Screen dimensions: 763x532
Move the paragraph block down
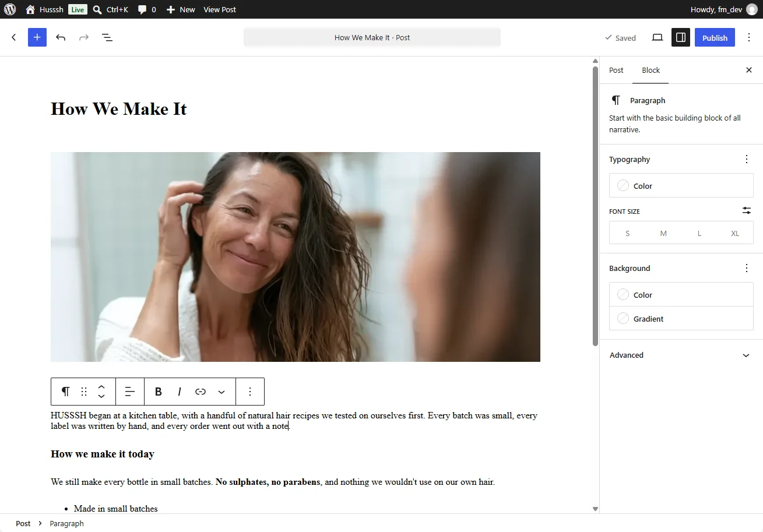[x=101, y=397]
